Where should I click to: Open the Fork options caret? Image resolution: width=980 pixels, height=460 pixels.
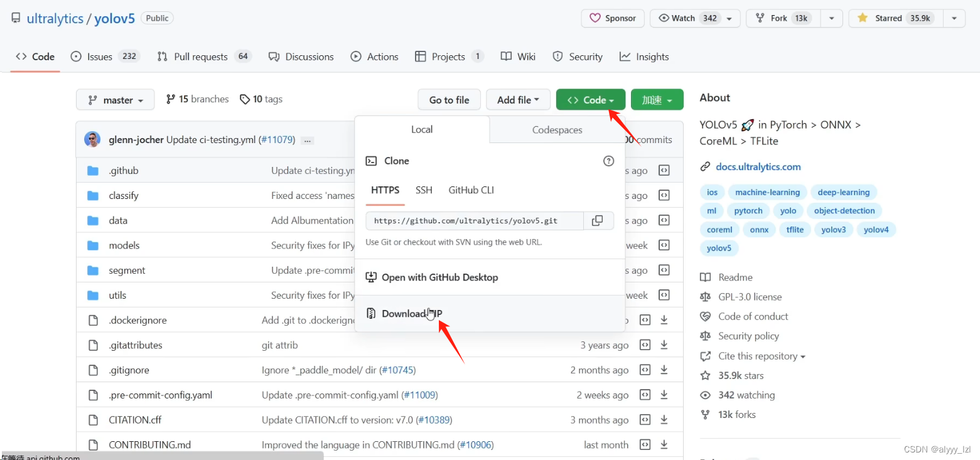(831, 18)
